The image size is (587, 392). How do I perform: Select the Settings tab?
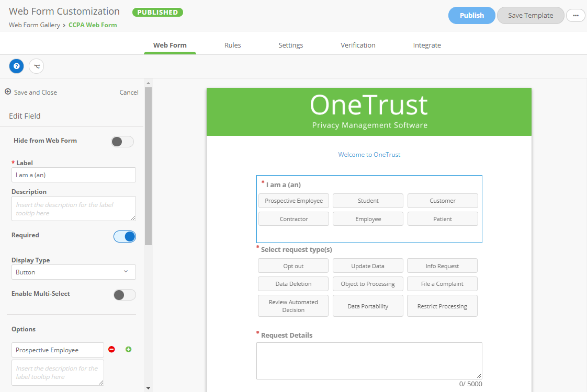290,45
